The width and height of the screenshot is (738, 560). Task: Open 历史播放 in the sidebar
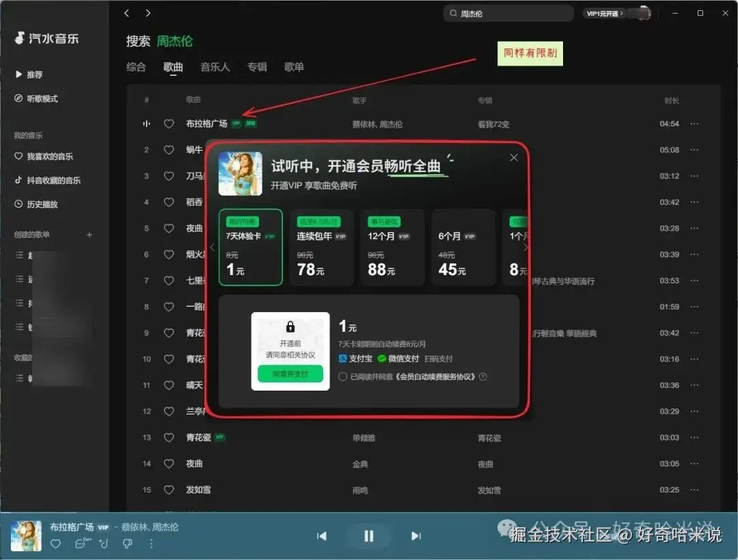click(x=36, y=204)
